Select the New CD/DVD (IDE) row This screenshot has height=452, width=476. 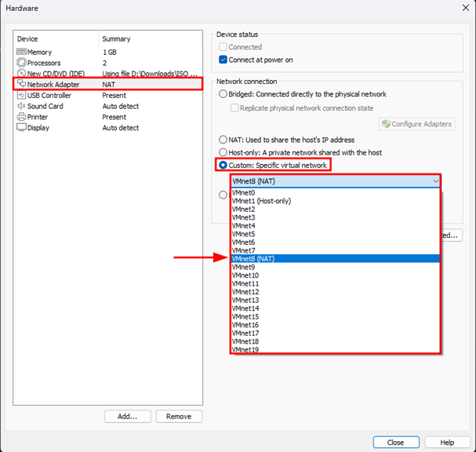tap(107, 73)
